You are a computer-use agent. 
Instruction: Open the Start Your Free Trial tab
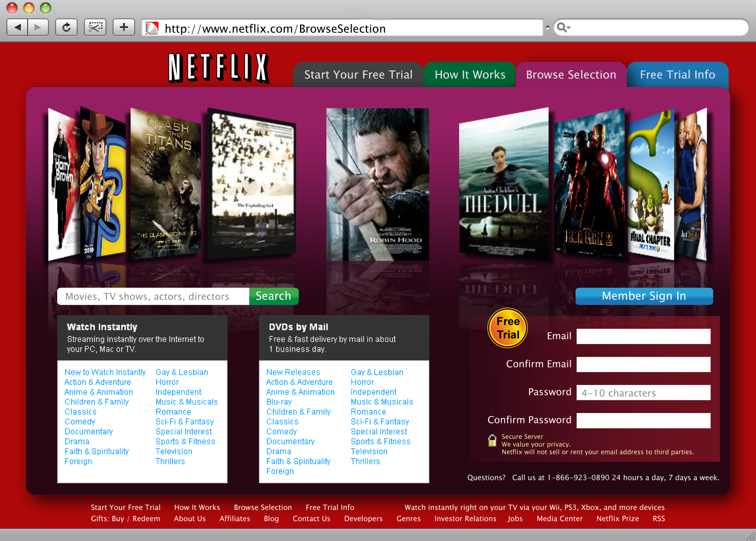pos(358,75)
